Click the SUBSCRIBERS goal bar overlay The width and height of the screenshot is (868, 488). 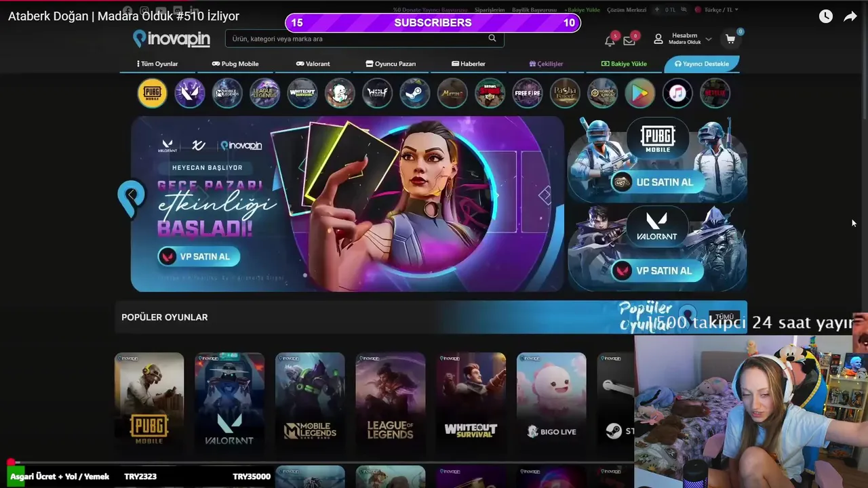[x=433, y=23]
